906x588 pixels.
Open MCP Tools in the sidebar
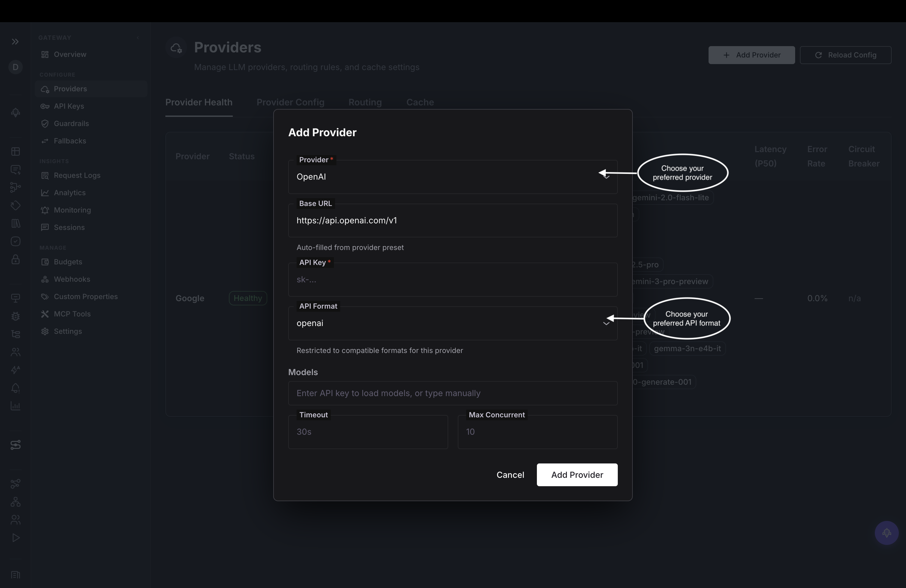point(90,314)
